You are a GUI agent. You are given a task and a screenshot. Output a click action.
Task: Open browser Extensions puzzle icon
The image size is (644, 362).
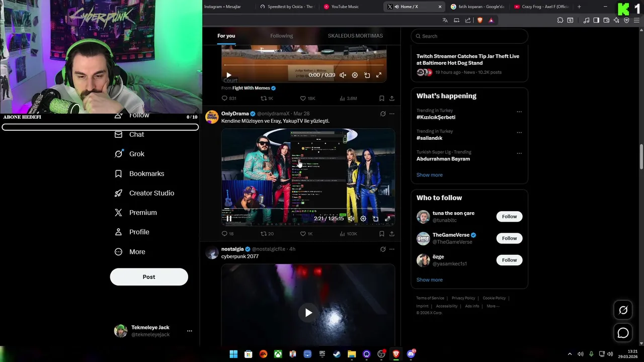pyautogui.click(x=560, y=20)
